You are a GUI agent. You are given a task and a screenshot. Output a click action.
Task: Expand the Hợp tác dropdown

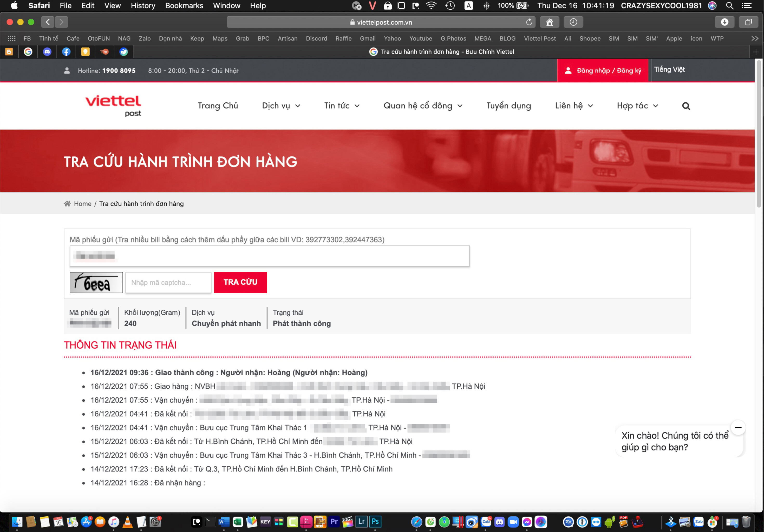638,106
